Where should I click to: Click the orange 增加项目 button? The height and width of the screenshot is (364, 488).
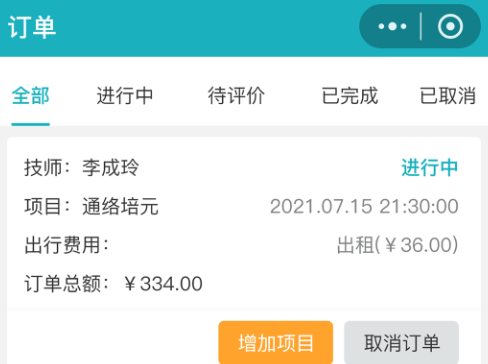[x=276, y=342]
